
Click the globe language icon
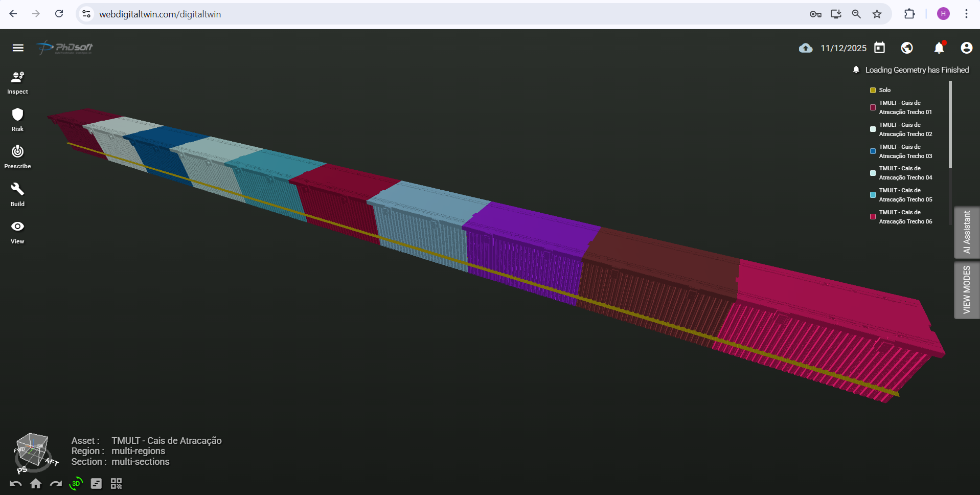(907, 48)
